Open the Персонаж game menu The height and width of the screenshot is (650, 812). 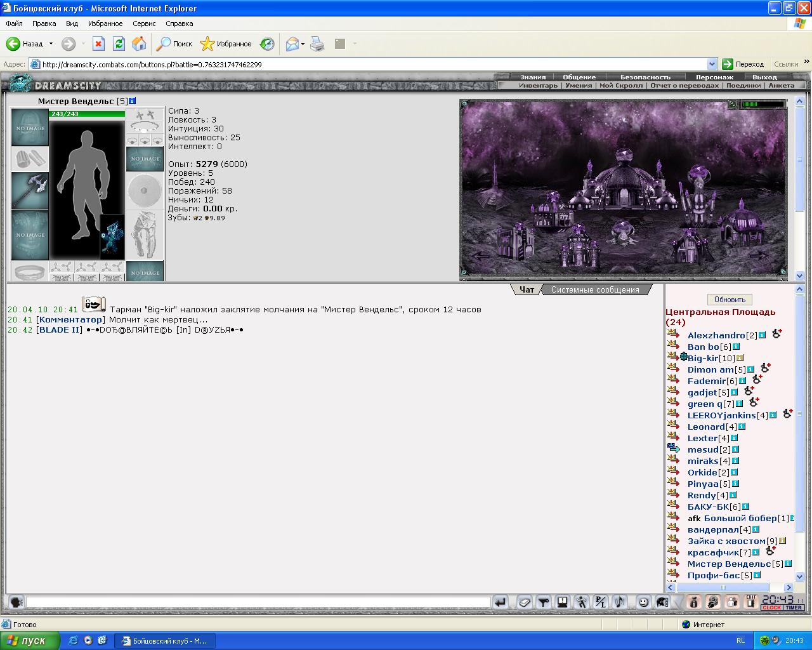pos(714,77)
